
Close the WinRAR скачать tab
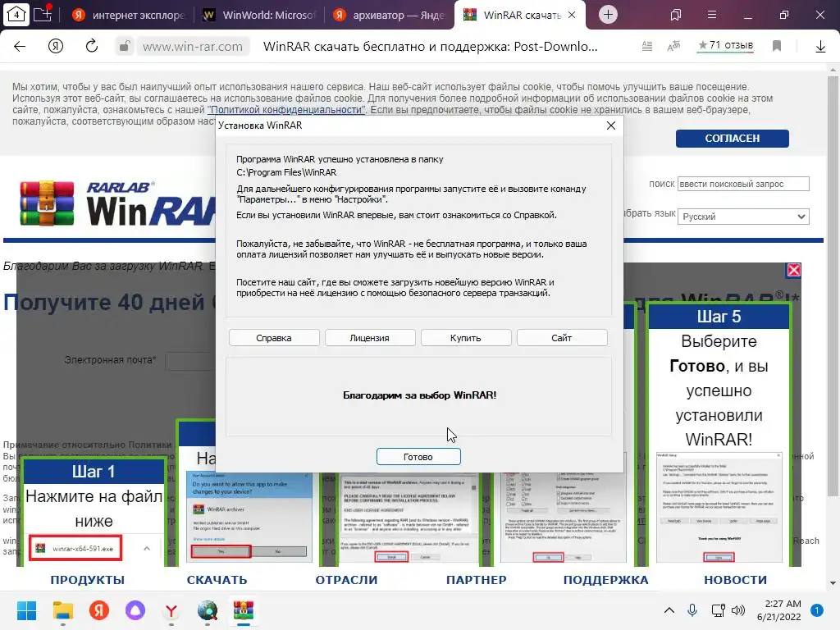click(x=572, y=15)
